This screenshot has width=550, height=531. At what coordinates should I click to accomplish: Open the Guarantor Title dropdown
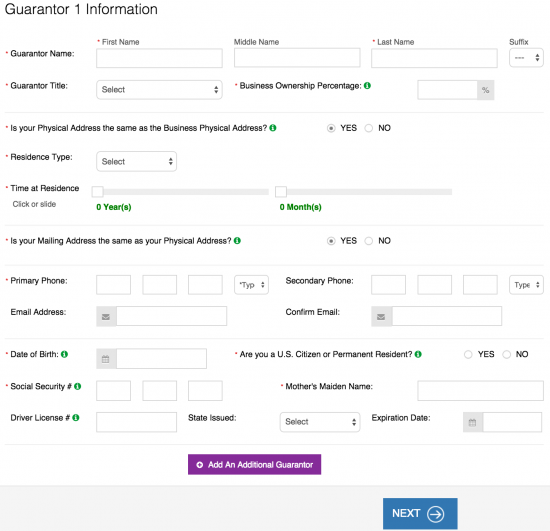[x=159, y=90]
